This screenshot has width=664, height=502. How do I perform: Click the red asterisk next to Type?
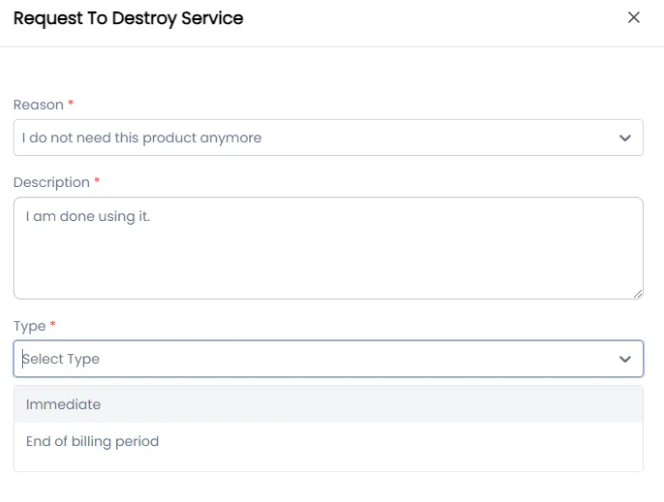(x=52, y=326)
